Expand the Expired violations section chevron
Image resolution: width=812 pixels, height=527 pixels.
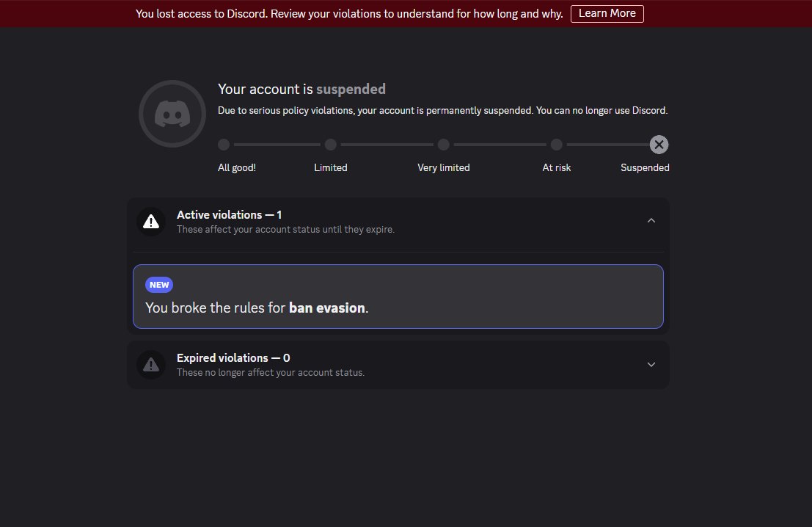pos(651,364)
